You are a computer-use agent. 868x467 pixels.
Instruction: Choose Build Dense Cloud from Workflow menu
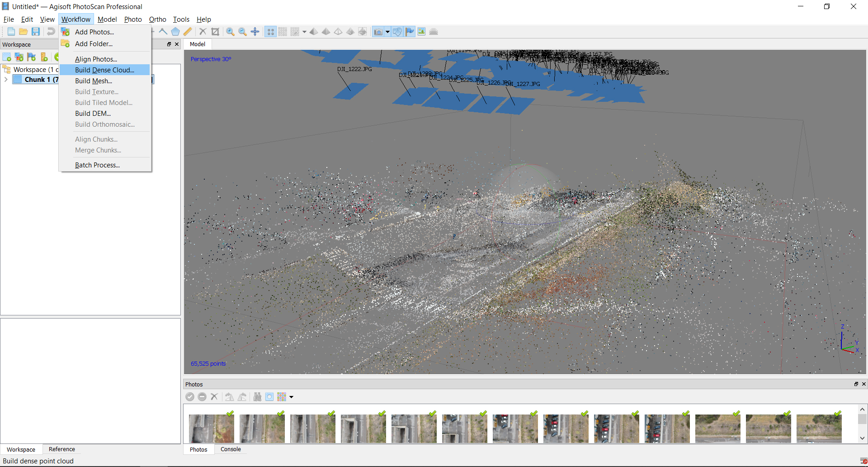coord(104,70)
